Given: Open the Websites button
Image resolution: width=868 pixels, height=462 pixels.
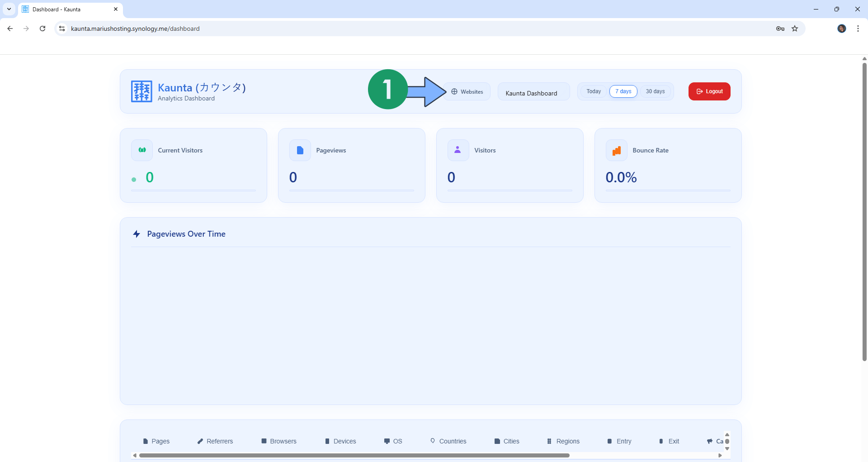Looking at the screenshot, I should point(467,91).
